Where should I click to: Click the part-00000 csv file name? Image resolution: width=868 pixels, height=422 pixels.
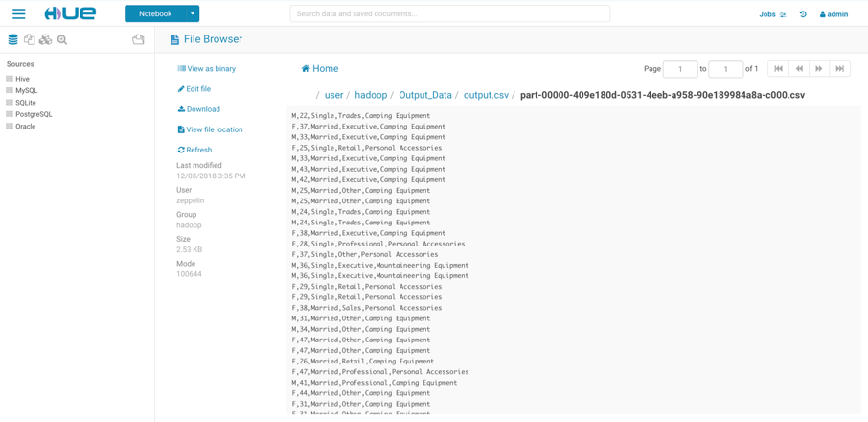tap(663, 95)
